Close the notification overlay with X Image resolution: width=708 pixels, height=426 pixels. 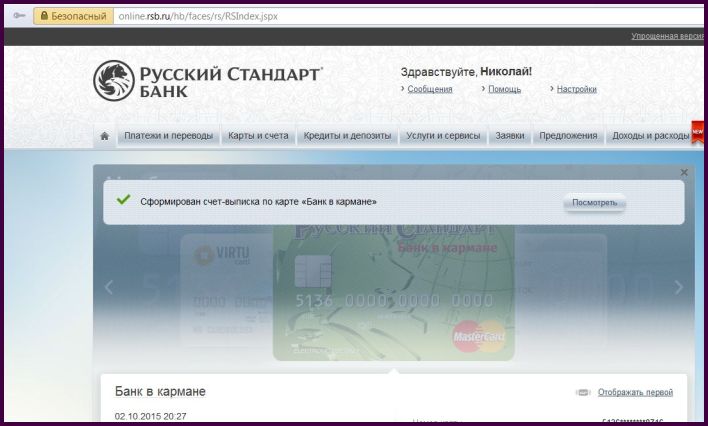(x=684, y=172)
